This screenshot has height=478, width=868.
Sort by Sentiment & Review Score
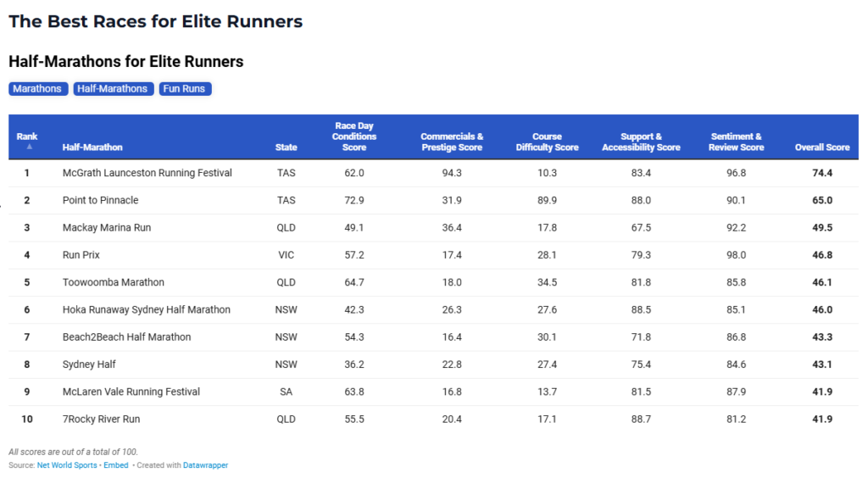coord(737,142)
